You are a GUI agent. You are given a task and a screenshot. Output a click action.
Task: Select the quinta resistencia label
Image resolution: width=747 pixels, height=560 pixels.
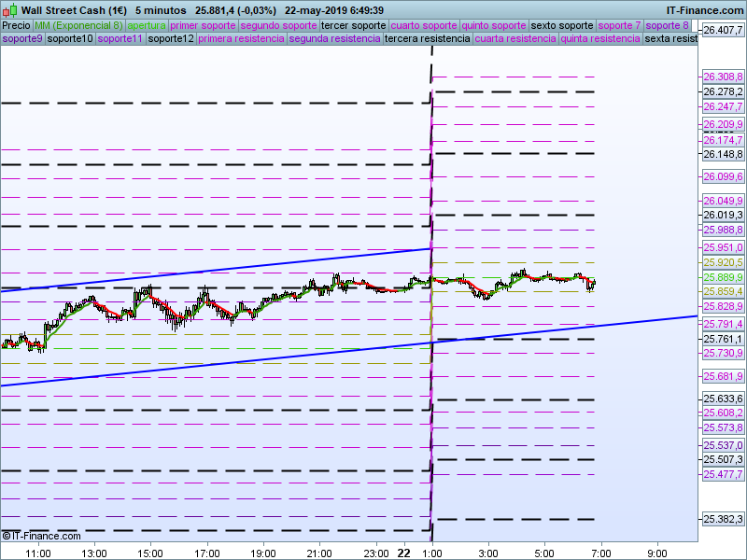[x=600, y=38]
